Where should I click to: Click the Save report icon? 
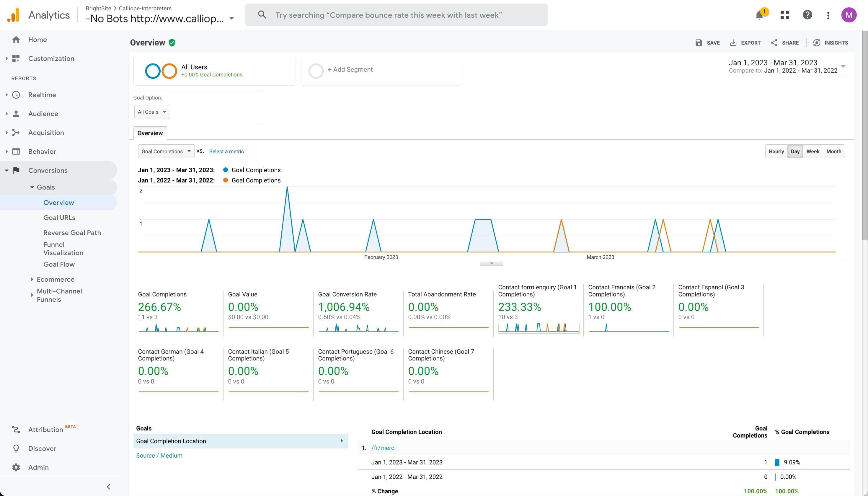coord(699,43)
